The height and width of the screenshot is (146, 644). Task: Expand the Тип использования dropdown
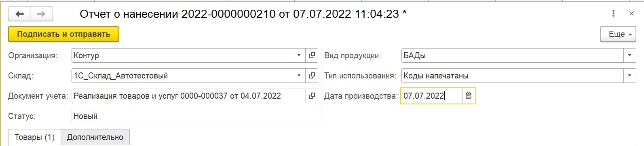tap(629, 76)
